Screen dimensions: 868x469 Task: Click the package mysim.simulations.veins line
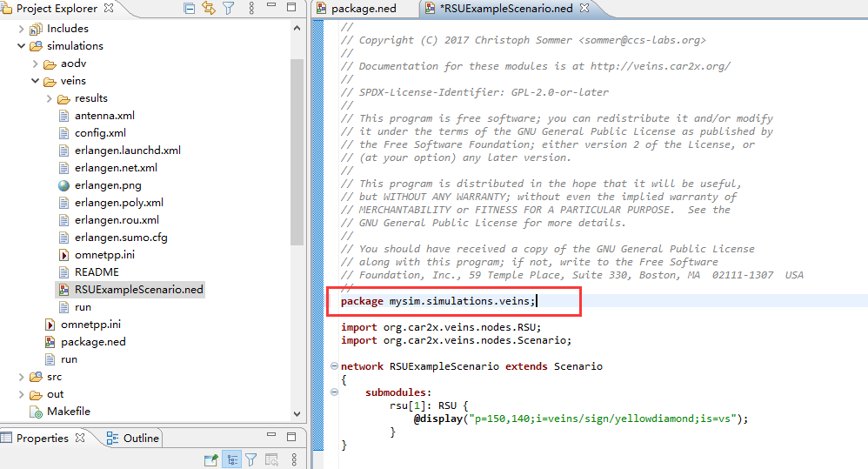pos(438,301)
